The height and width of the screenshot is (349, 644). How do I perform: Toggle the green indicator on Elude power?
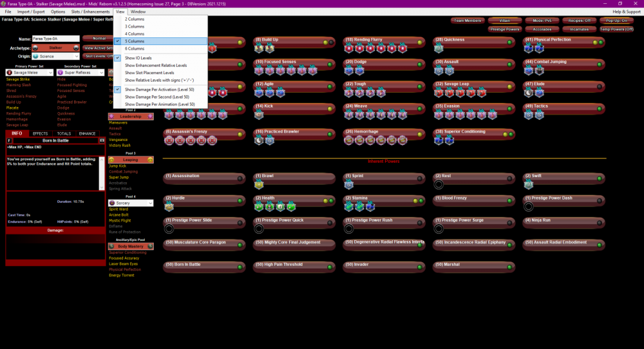(x=600, y=86)
